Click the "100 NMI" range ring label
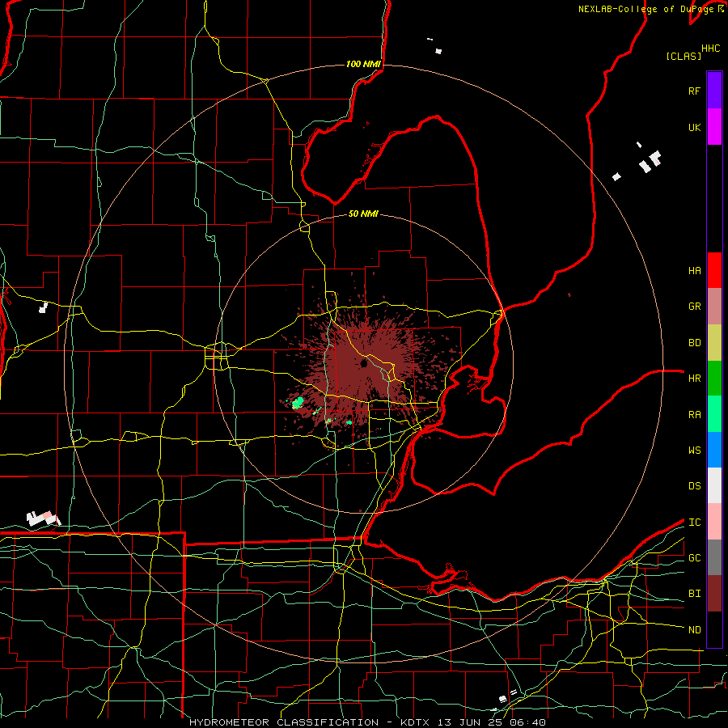The height and width of the screenshot is (728, 728). [363, 64]
